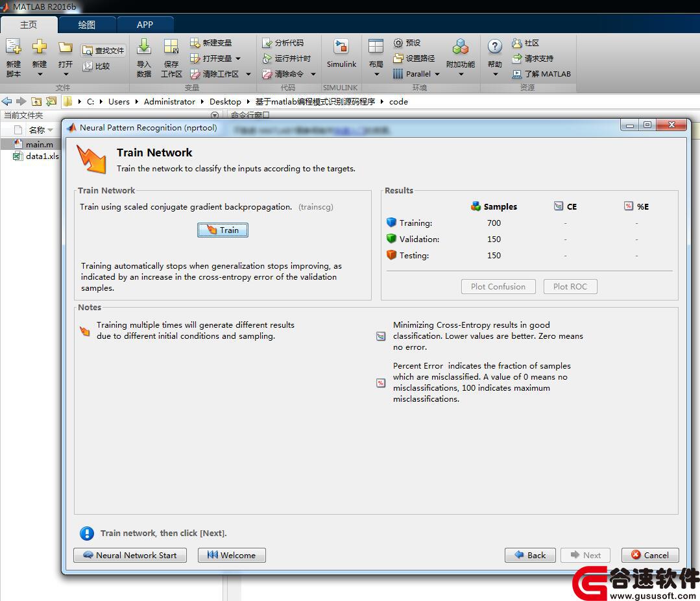The image size is (700, 601).
Task: Click the Training samples value 700
Action: pyautogui.click(x=494, y=223)
